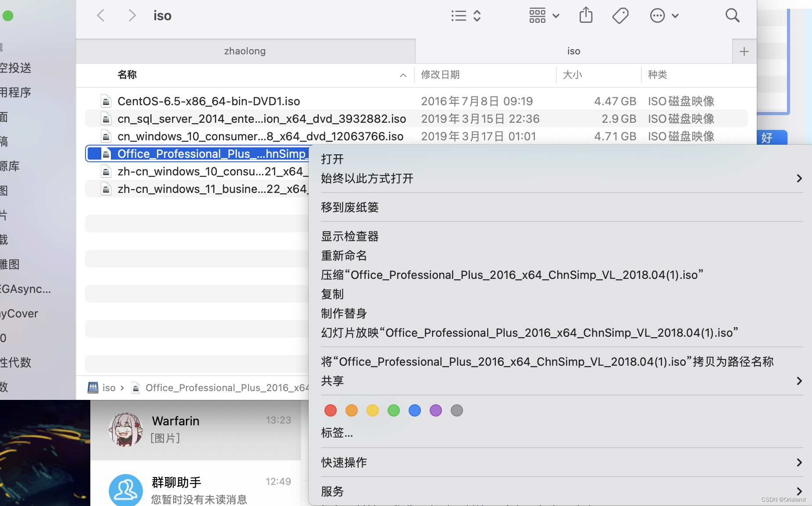
Task: Apply the blue tag color
Action: 415,410
